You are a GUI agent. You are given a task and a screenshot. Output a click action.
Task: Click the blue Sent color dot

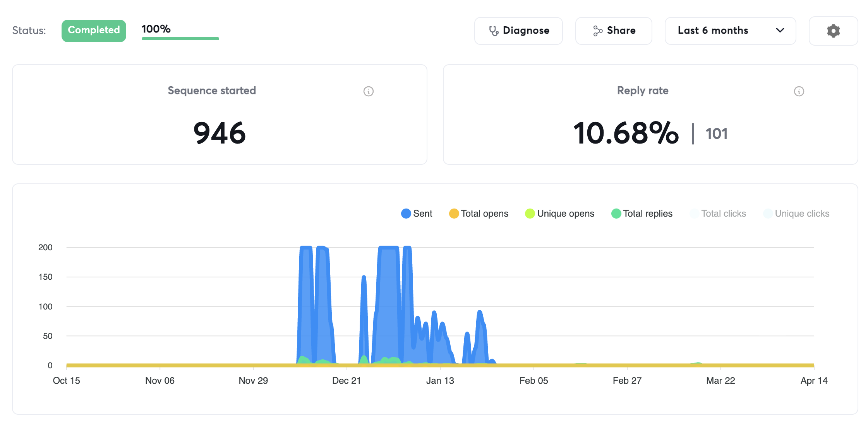coord(406,214)
